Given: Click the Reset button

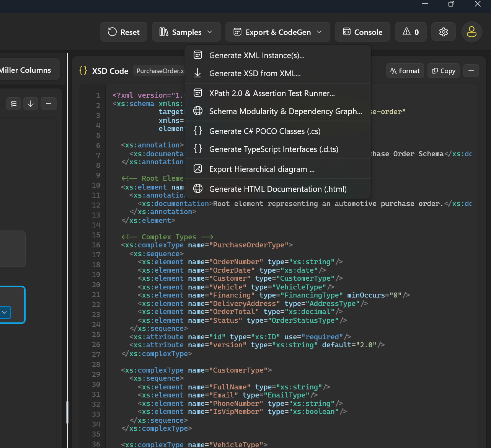Looking at the screenshot, I should tap(124, 32).
